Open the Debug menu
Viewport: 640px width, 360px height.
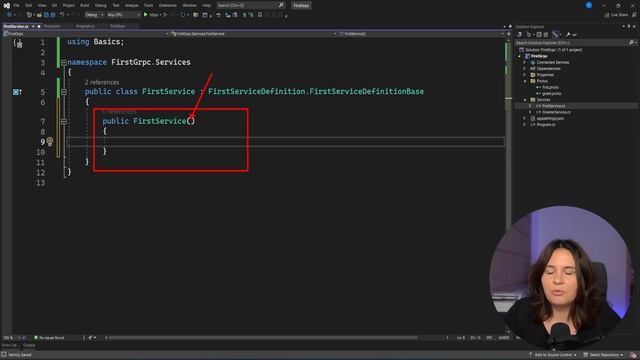click(101, 5)
